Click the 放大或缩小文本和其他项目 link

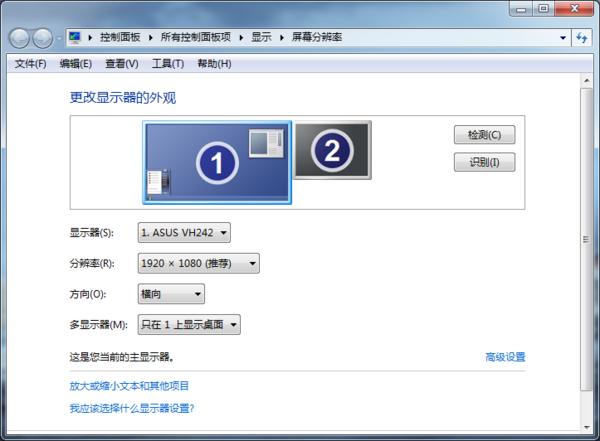point(129,386)
